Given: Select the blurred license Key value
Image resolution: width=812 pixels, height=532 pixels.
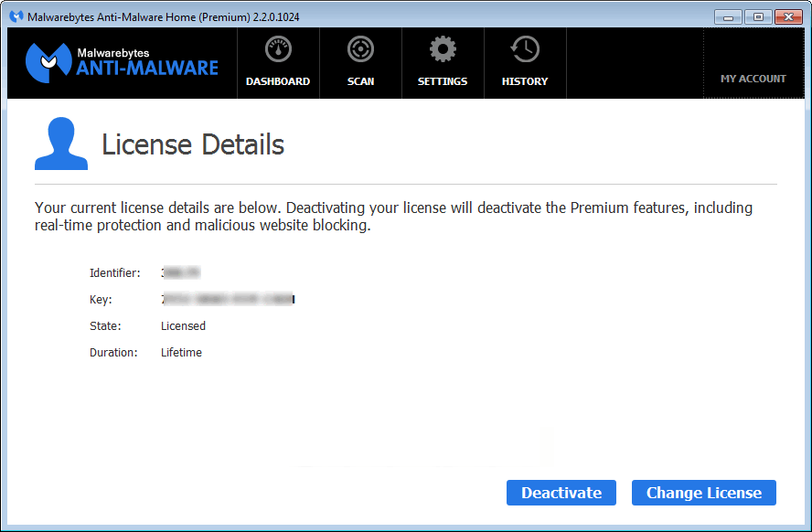Looking at the screenshot, I should click(228, 299).
